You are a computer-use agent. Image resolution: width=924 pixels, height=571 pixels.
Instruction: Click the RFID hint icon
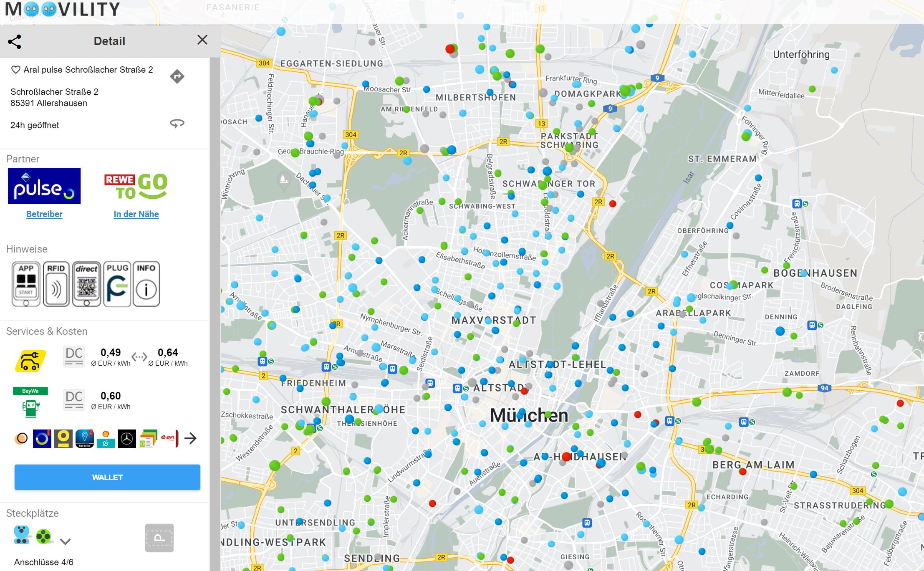pos(56,284)
